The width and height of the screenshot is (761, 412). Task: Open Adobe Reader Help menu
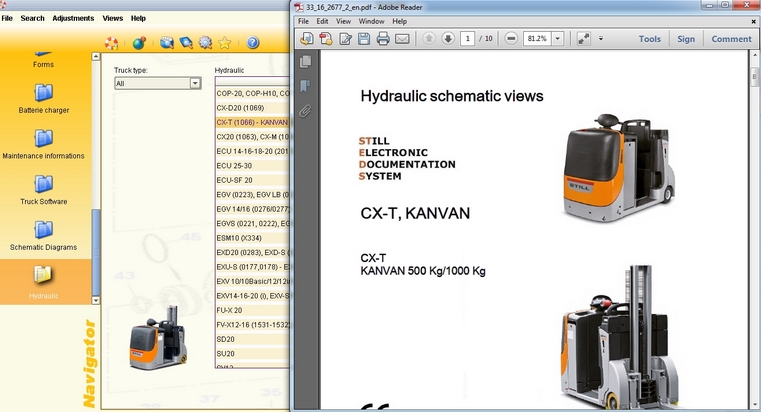tap(399, 21)
